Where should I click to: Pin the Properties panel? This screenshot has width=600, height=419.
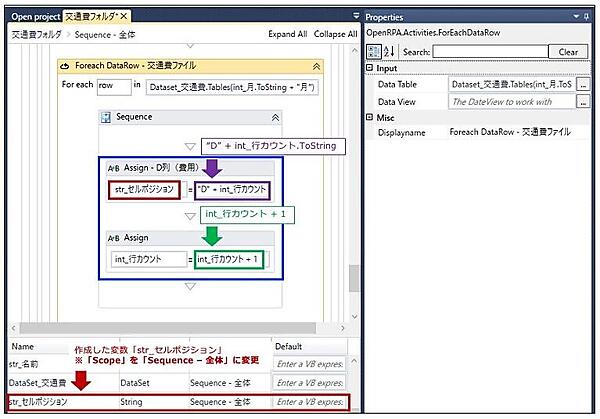pos(586,16)
